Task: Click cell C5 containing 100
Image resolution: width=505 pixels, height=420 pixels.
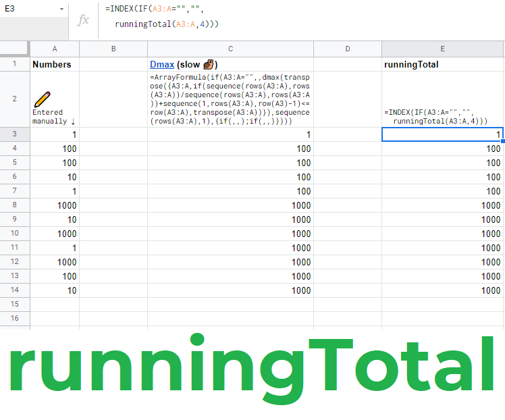Action: (231, 163)
